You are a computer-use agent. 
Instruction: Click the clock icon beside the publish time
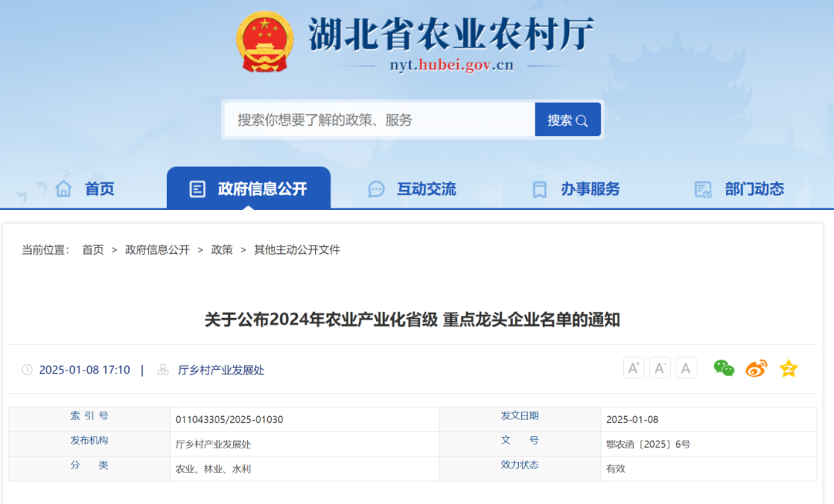coord(25,370)
